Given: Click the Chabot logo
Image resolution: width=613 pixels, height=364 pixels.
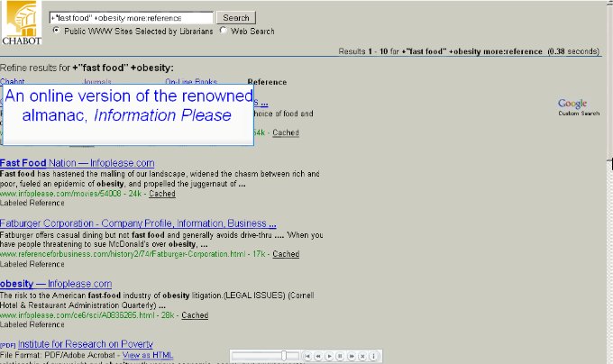Looking at the screenshot, I should (x=21, y=23).
